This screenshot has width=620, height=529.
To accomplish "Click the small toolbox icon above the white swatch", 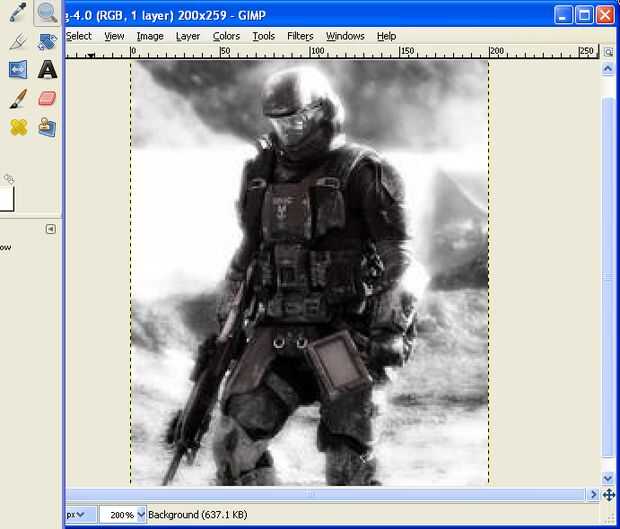I will point(9,179).
